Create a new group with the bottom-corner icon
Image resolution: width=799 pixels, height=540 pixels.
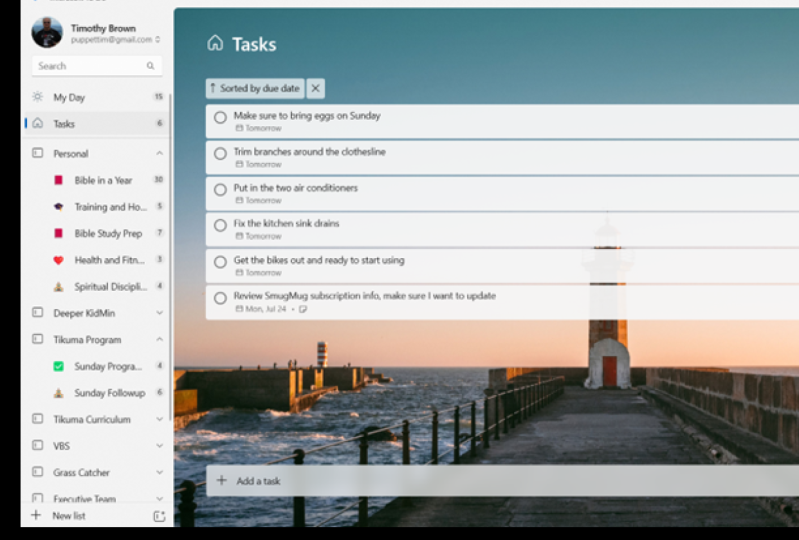[x=159, y=516]
